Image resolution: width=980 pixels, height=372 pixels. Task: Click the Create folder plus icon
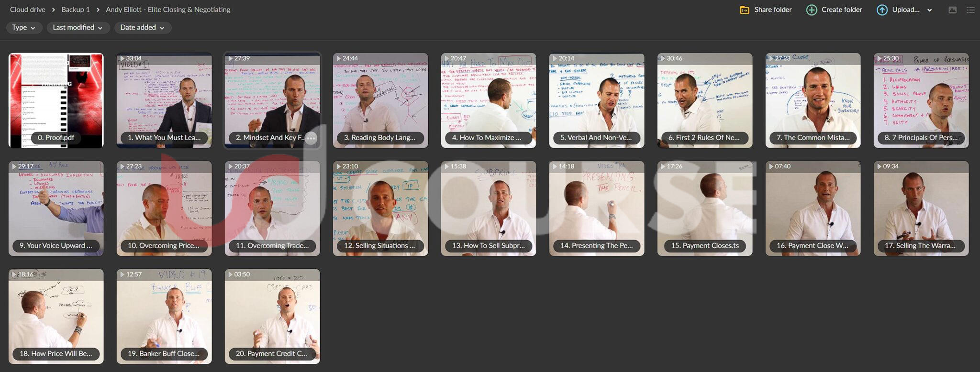[x=812, y=10]
